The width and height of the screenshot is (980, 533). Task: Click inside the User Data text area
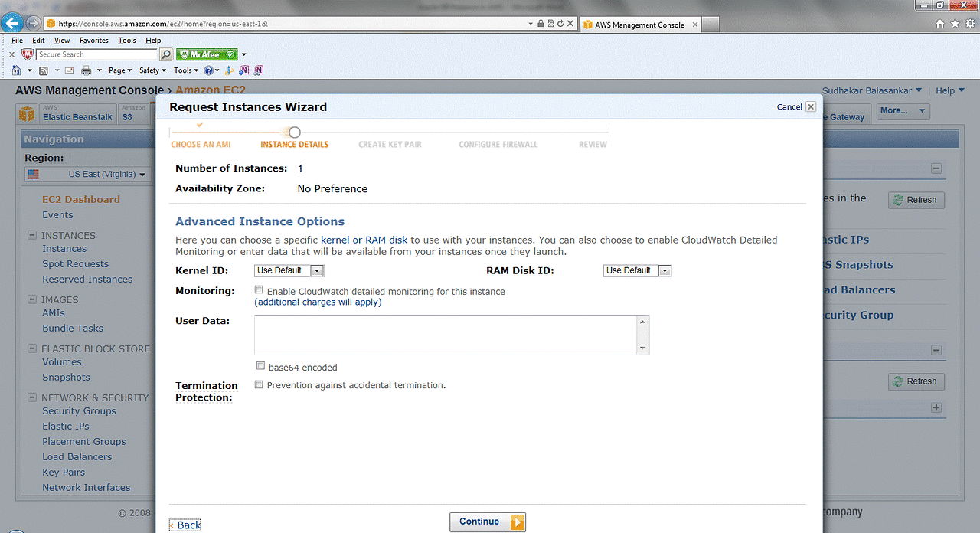pos(446,335)
